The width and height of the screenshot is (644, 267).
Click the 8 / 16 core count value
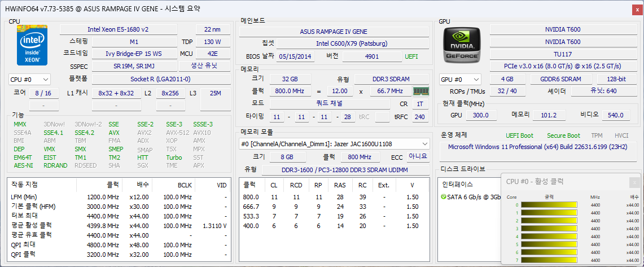[x=44, y=93]
